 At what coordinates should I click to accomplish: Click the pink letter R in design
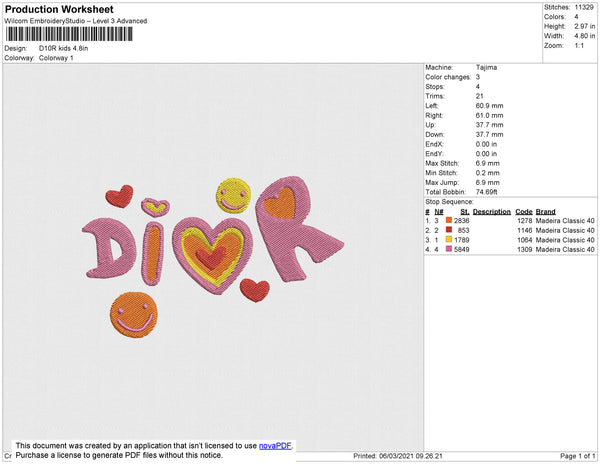(293, 232)
